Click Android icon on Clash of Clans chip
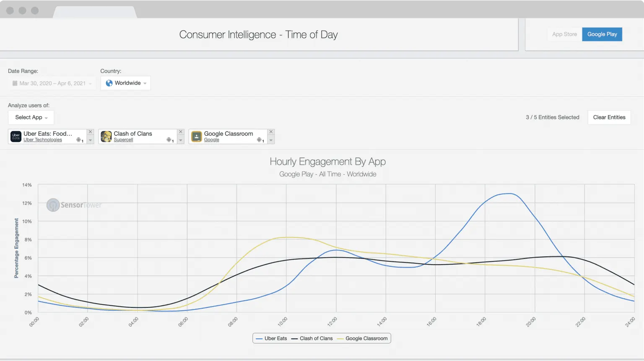 click(169, 140)
